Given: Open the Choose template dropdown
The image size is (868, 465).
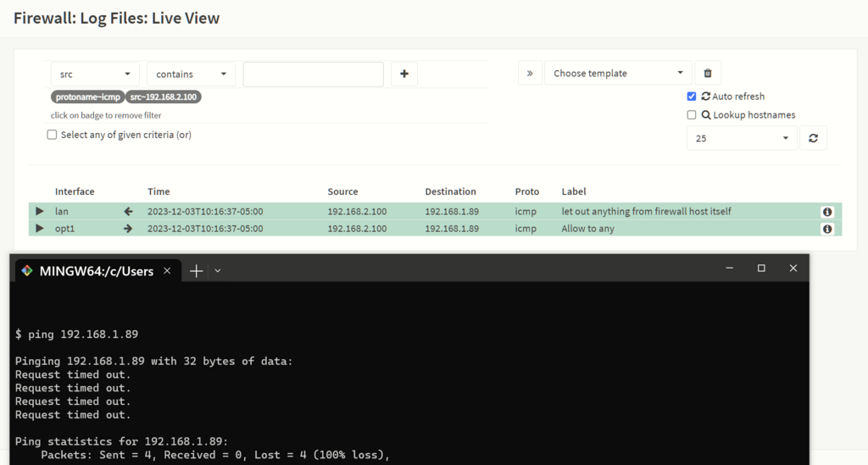Looking at the screenshot, I should 618,73.
